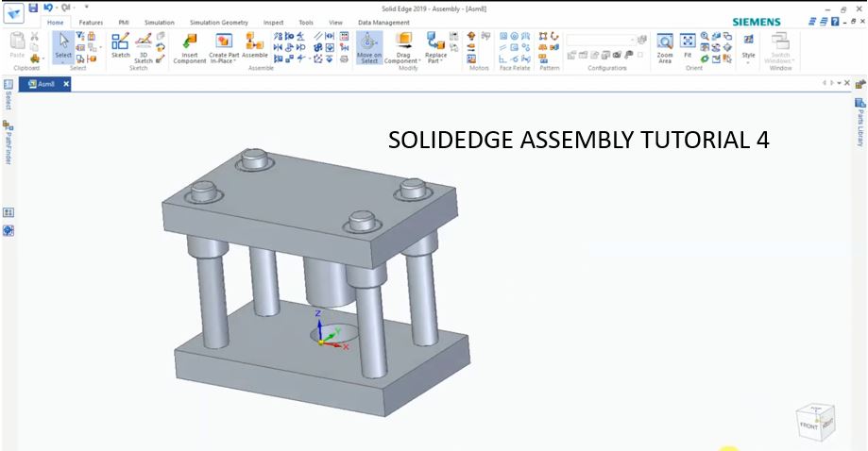Click the Cut scissors icon
Image resolution: width=868 pixels, height=451 pixels.
[35, 37]
